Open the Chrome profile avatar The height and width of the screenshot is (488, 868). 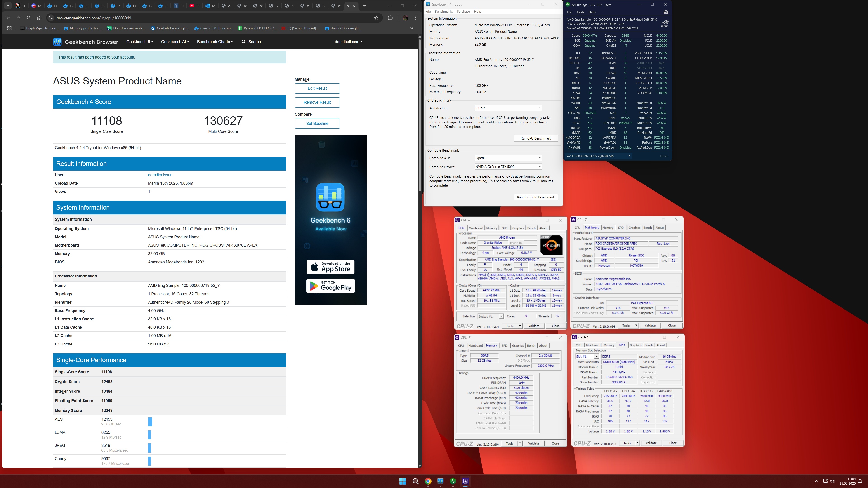[x=405, y=18]
